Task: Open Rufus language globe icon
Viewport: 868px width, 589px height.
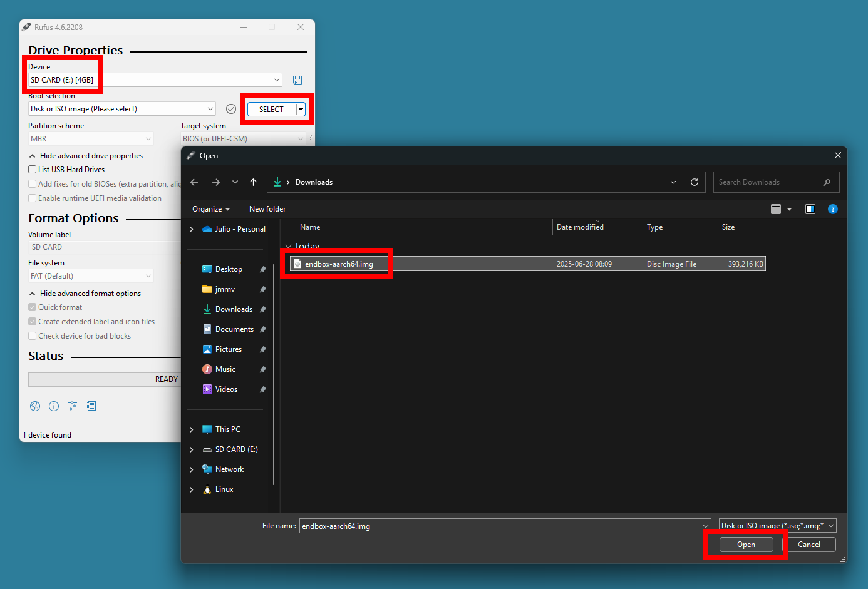Action: click(x=35, y=406)
